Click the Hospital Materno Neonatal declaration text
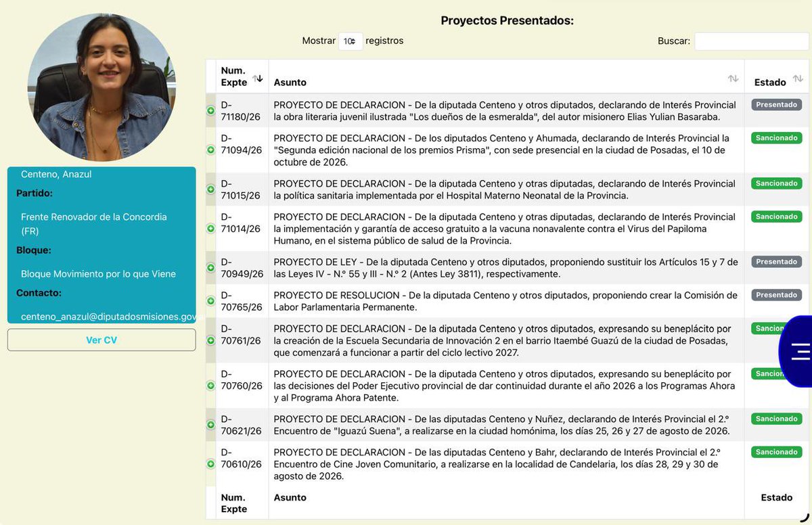The width and height of the screenshot is (812, 525). 505,189
